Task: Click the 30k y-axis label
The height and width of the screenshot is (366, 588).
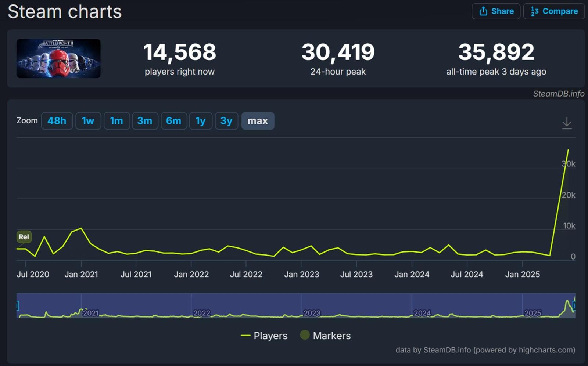Action: (569, 164)
